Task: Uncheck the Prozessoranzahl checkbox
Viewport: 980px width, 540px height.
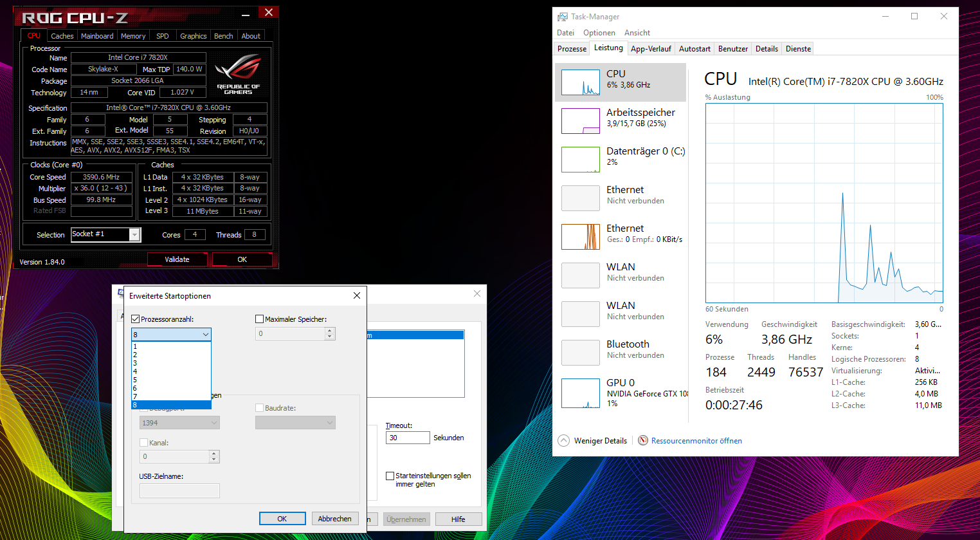Action: 136,319
